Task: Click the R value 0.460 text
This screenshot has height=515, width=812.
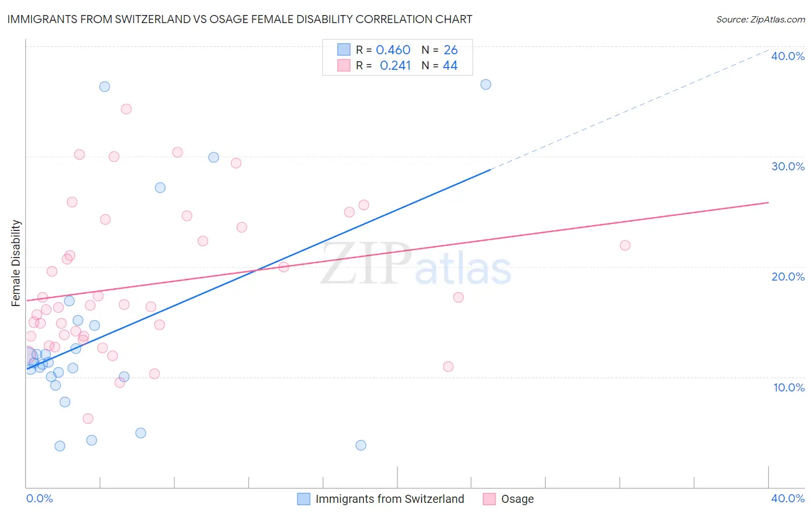Action: [x=393, y=50]
